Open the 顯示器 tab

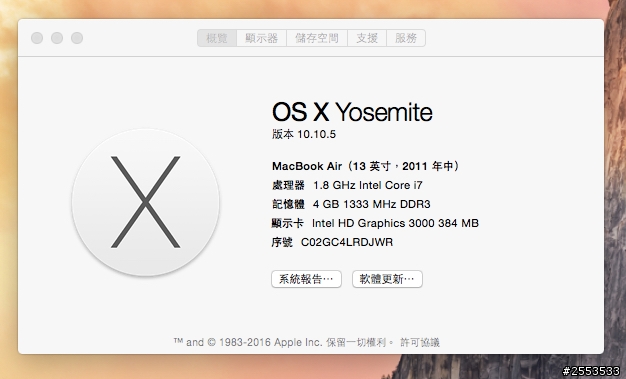[261, 38]
